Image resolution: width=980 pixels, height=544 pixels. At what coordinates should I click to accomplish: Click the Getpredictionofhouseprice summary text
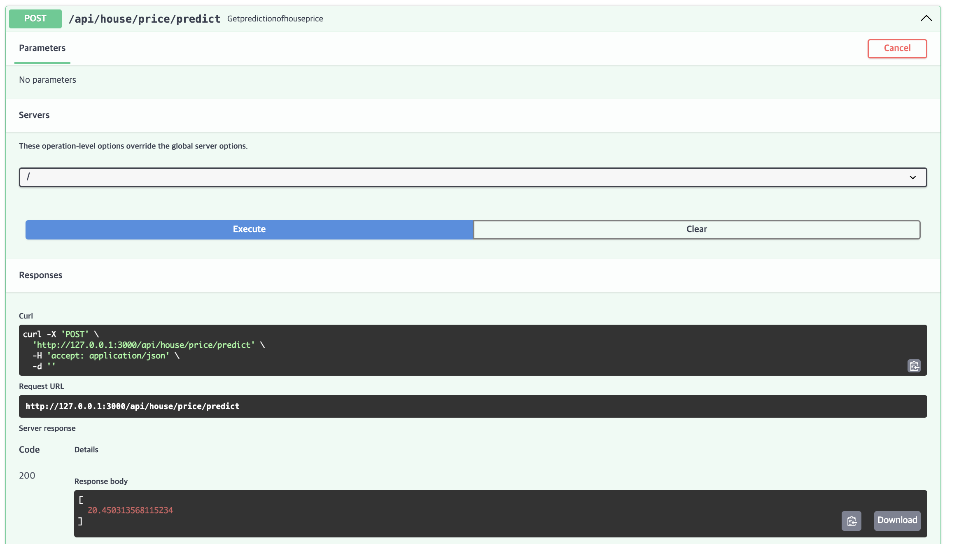tap(275, 19)
